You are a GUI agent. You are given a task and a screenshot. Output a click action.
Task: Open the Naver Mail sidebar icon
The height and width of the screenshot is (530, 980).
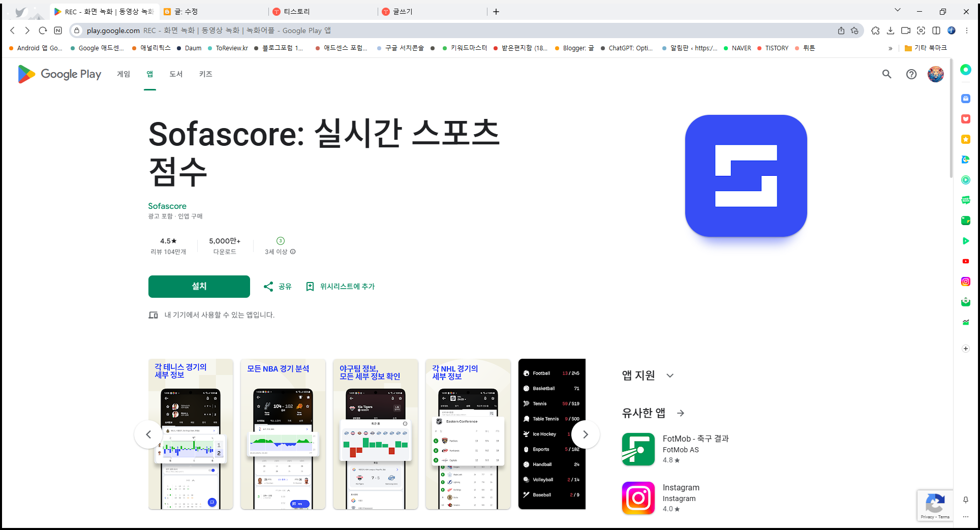(x=966, y=302)
